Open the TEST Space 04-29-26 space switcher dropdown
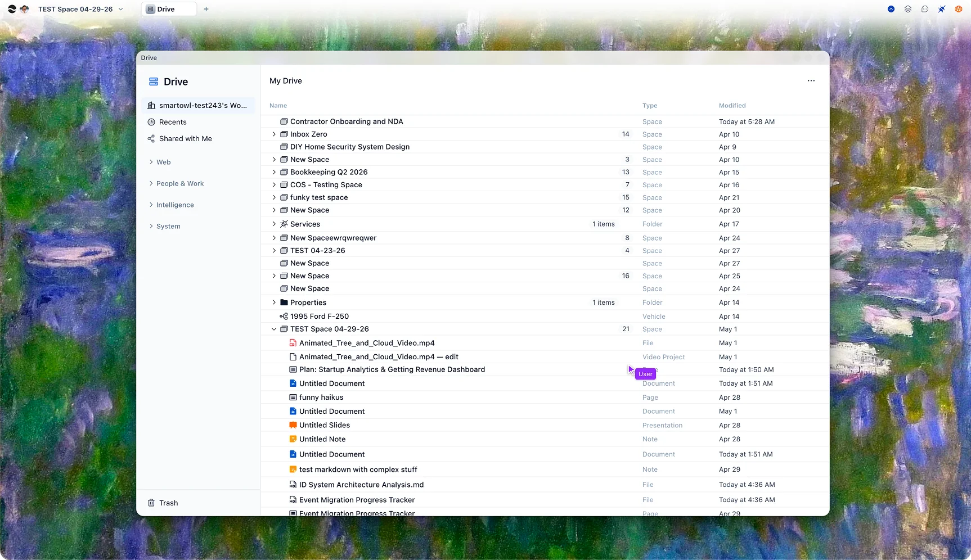 (x=81, y=9)
